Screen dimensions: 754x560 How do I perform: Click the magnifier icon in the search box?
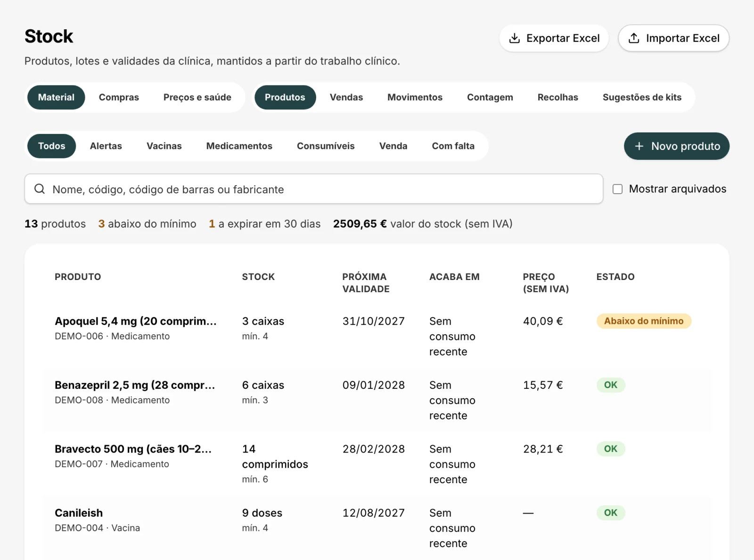[40, 189]
